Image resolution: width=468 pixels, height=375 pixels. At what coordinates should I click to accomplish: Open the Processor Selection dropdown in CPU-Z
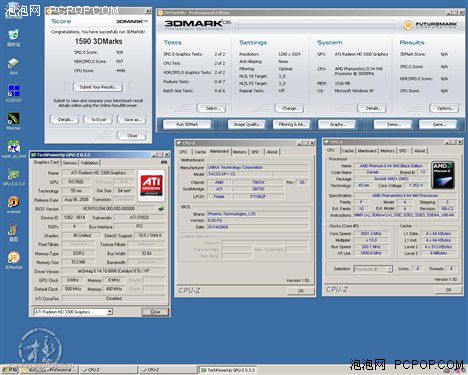pyautogui.click(x=389, y=269)
